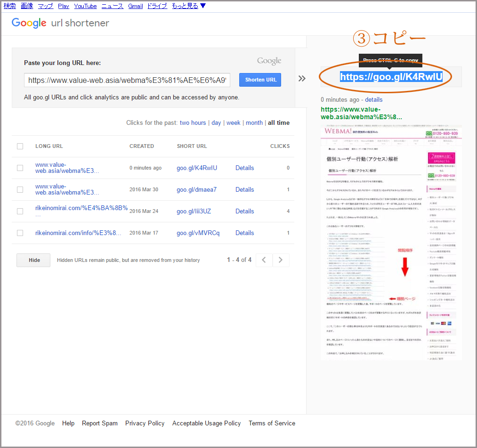The image size is (477, 448).
Task: Go to the previous page arrow
Action: 264,260
